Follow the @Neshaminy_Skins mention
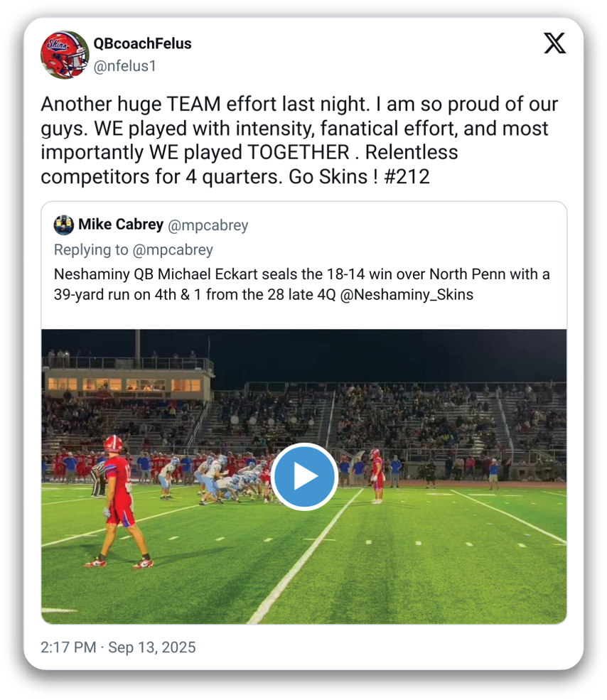607x700 pixels. click(x=407, y=294)
